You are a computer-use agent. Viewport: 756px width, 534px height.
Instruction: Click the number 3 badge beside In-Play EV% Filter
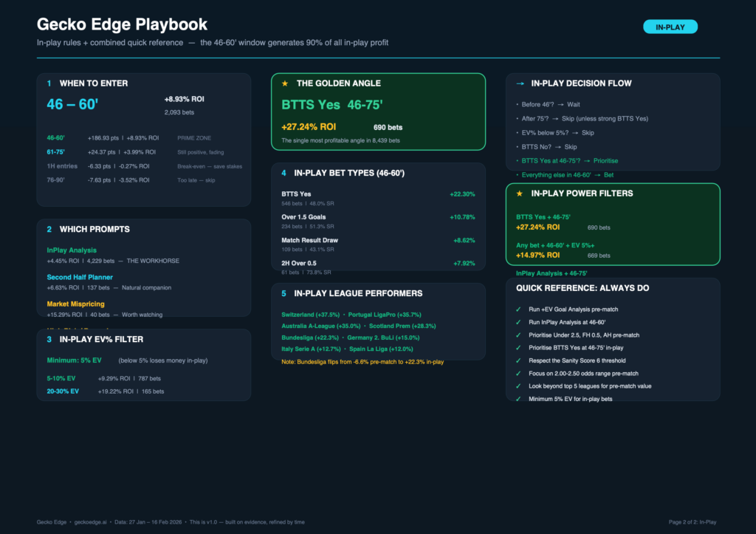[x=49, y=339]
